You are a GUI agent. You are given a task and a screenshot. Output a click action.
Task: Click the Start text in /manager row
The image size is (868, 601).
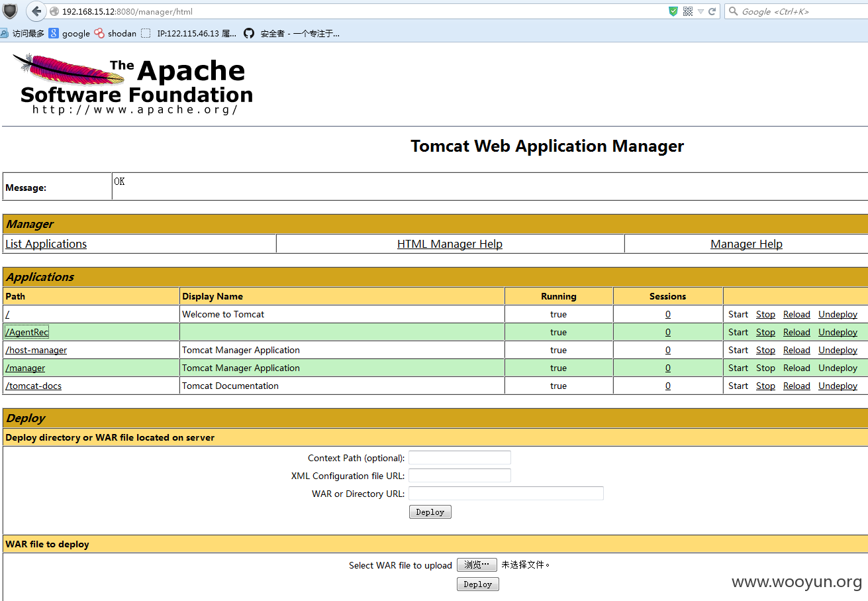tap(738, 368)
